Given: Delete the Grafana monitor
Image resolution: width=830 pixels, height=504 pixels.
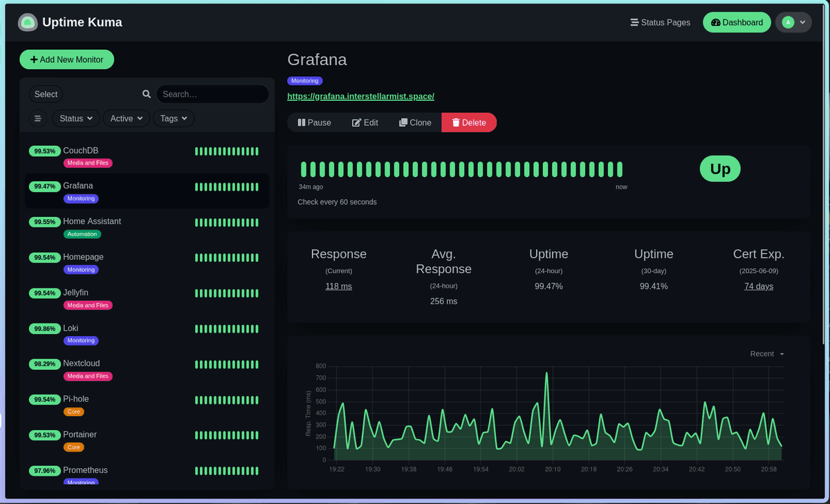Looking at the screenshot, I should 469,122.
